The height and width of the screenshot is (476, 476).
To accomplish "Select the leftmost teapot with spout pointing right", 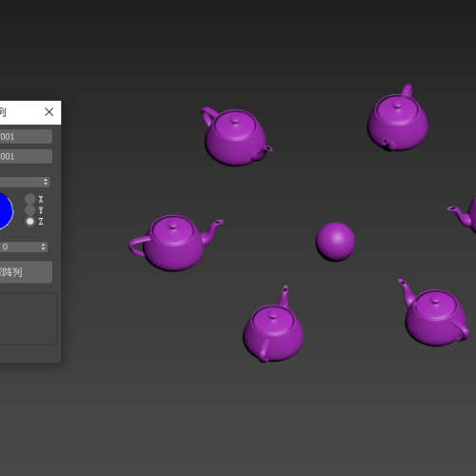I will pos(174,243).
